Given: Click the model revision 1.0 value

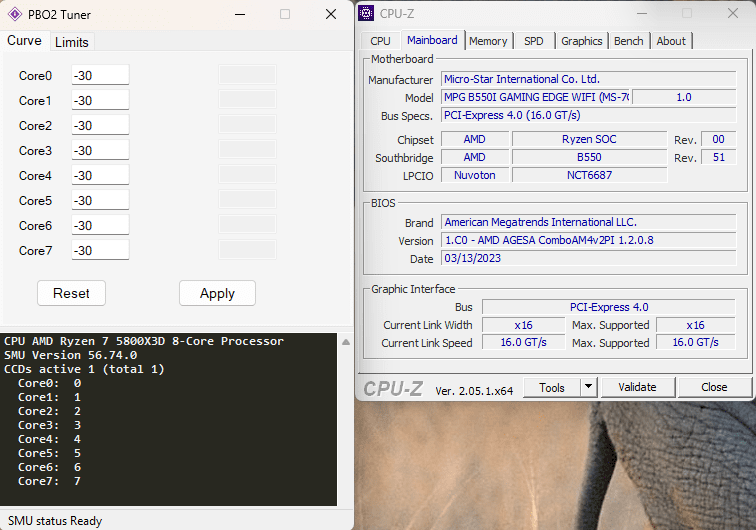Looking at the screenshot, I should [684, 97].
